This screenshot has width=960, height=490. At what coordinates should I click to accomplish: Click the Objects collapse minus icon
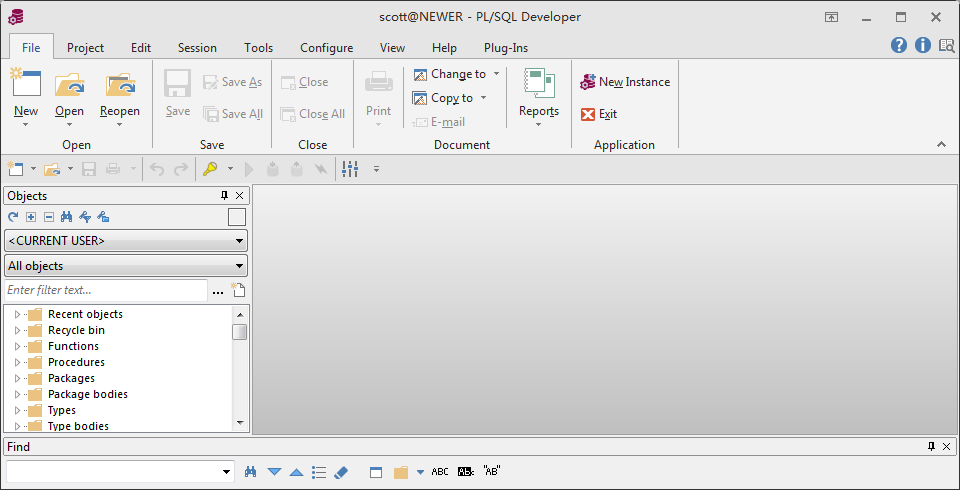[49, 217]
